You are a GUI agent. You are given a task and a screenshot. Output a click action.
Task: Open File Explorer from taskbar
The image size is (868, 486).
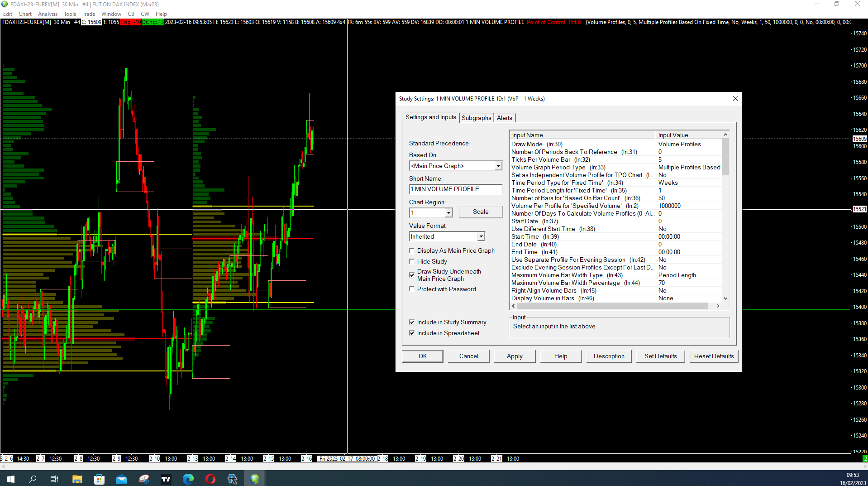tap(77, 479)
